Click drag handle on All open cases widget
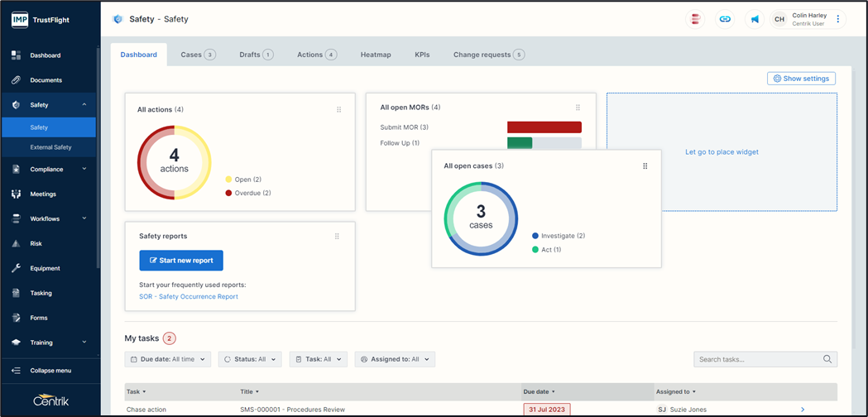Image resolution: width=868 pixels, height=417 pixels. click(645, 166)
